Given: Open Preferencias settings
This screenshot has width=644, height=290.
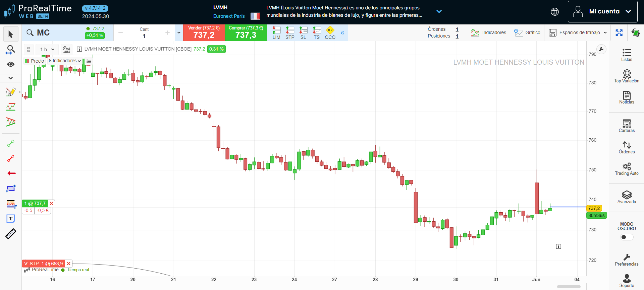Looking at the screenshot, I should point(627,260).
